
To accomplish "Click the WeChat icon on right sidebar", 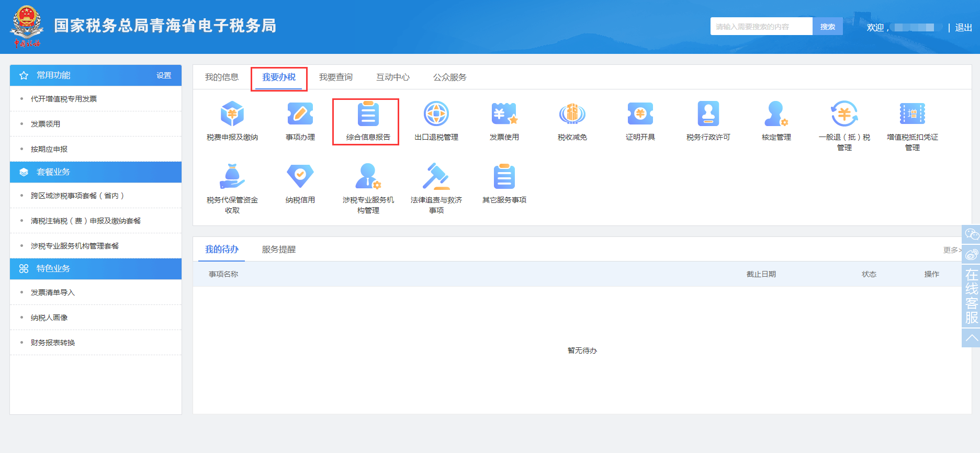I will tap(972, 234).
